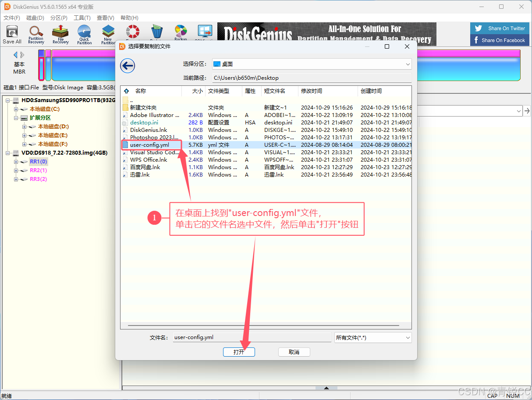The height and width of the screenshot is (400, 532).
Task: Expand the RR1(0) partition node
Action: (x=16, y=162)
